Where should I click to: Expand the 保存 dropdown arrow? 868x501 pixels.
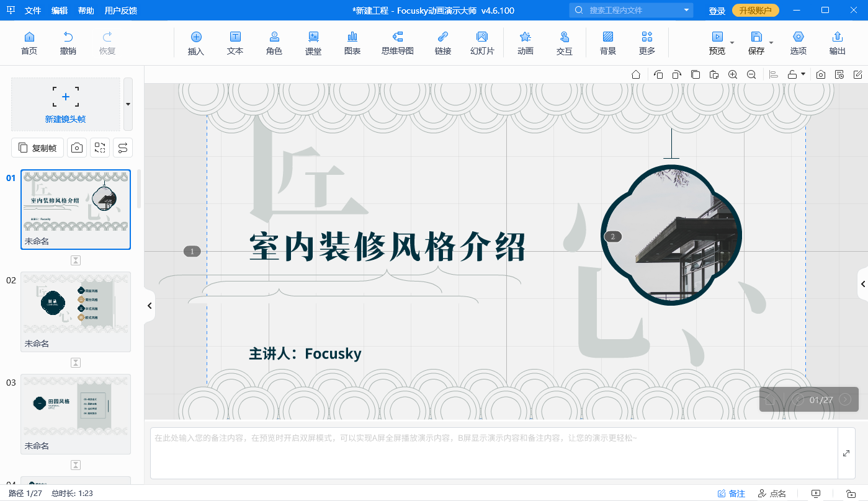771,43
